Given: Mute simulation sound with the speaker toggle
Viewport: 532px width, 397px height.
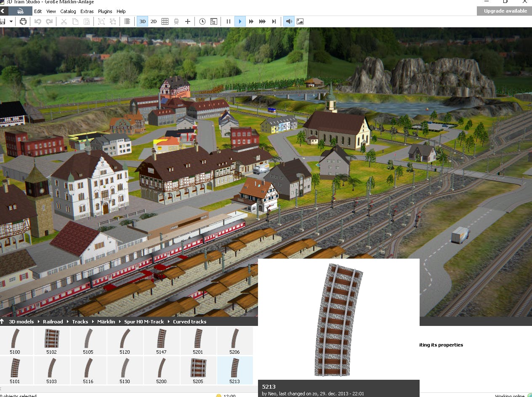Looking at the screenshot, I should click(288, 21).
